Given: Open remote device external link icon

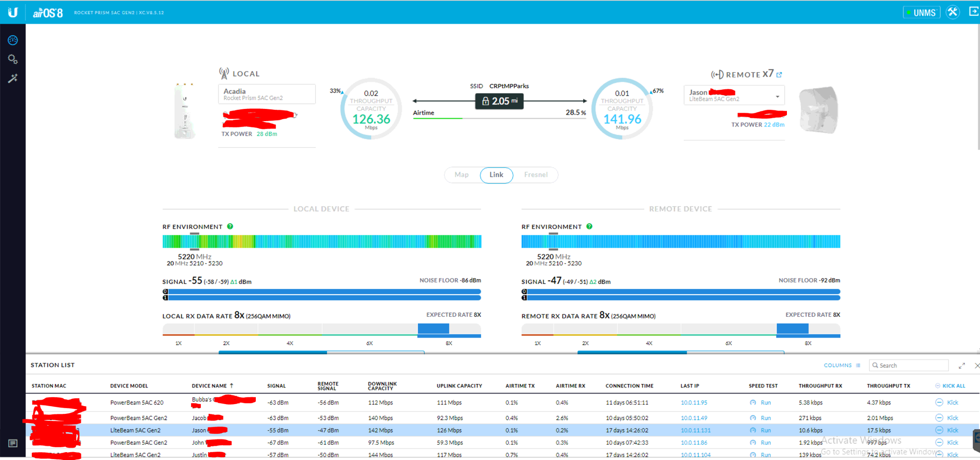Looking at the screenshot, I should coord(779,75).
